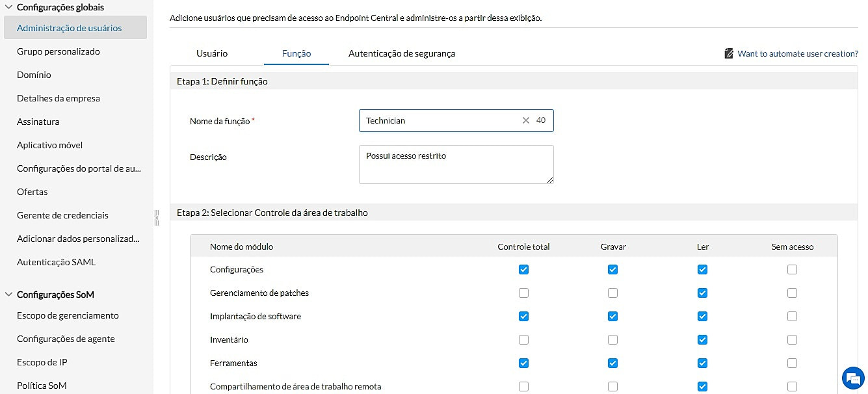Click the sidebar splitter handle
This screenshot has width=868, height=394.
pyautogui.click(x=156, y=218)
